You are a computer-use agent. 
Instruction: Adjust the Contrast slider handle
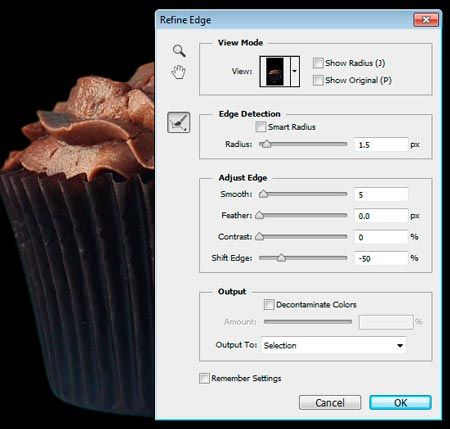259,237
